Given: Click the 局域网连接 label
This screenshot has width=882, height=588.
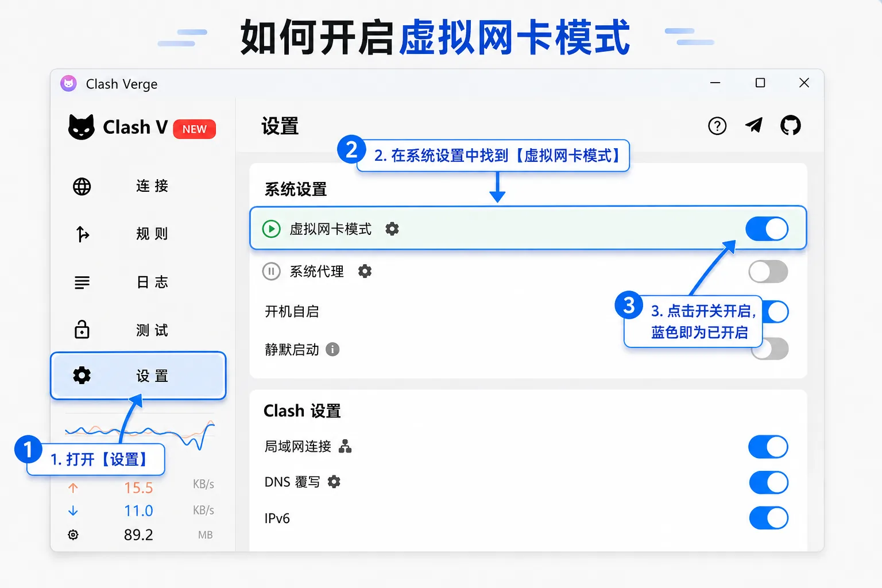Looking at the screenshot, I should pos(298,446).
